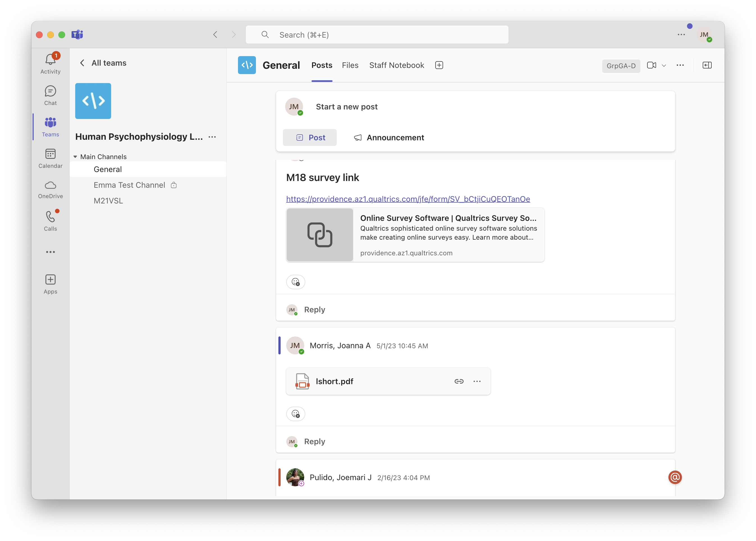Select the Teams sidebar icon

coord(50,127)
